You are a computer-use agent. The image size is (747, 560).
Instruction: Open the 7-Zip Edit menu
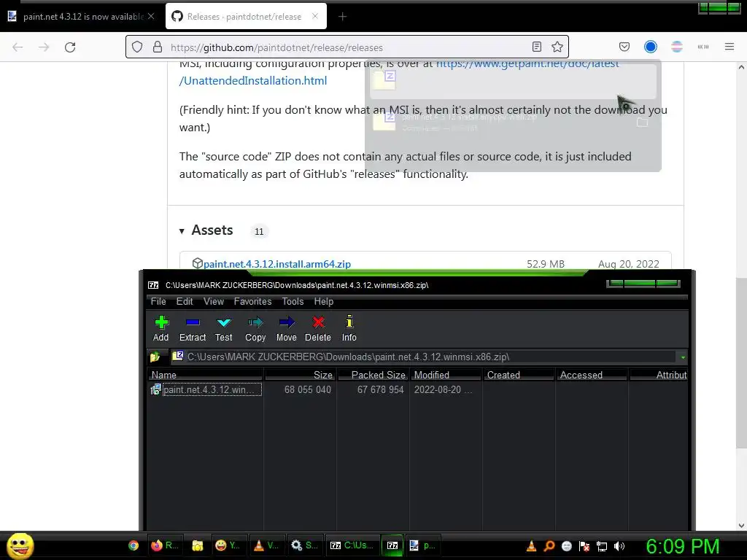[x=185, y=301]
